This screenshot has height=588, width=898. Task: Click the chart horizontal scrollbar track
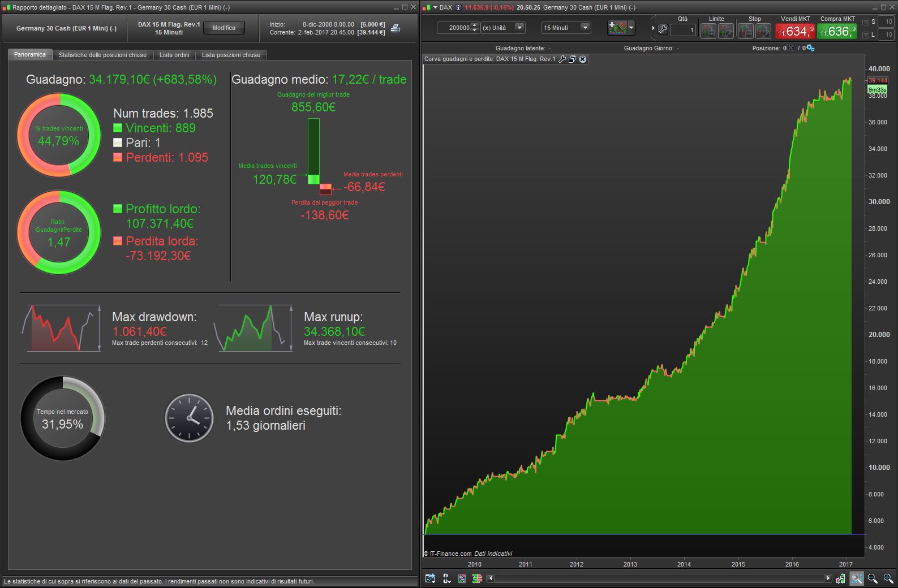(659, 578)
